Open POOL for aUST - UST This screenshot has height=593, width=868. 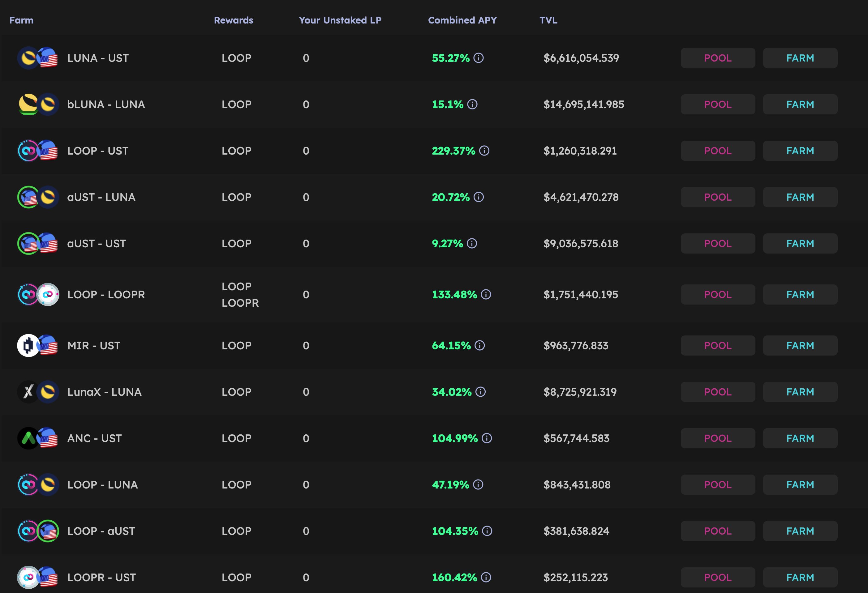[718, 243]
